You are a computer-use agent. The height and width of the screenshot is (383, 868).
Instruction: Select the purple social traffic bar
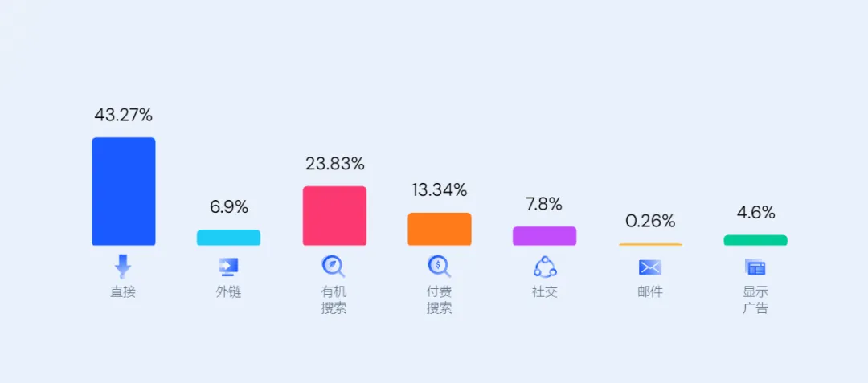pyautogui.click(x=544, y=236)
